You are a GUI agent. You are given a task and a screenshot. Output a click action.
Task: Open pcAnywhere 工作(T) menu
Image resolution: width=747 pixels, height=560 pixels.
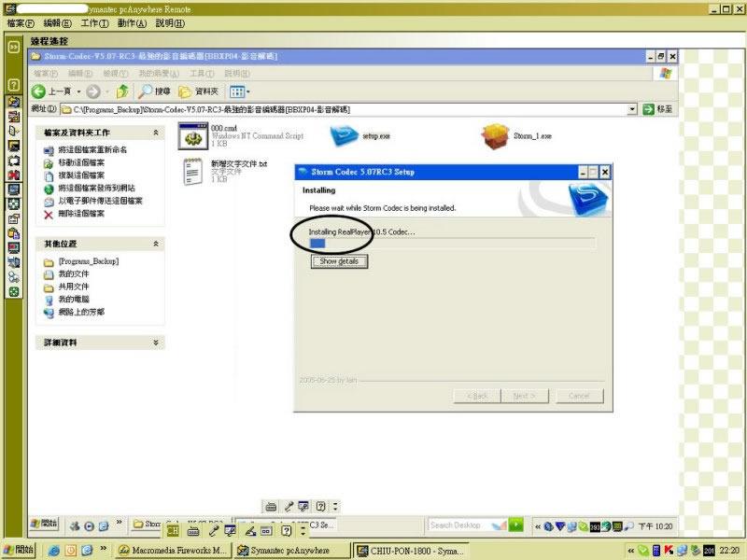94,23
